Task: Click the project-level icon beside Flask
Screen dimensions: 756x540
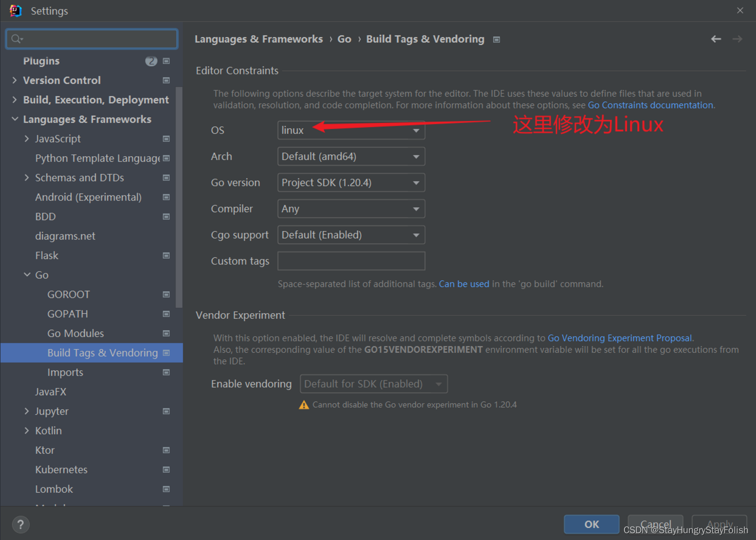Action: [x=166, y=255]
